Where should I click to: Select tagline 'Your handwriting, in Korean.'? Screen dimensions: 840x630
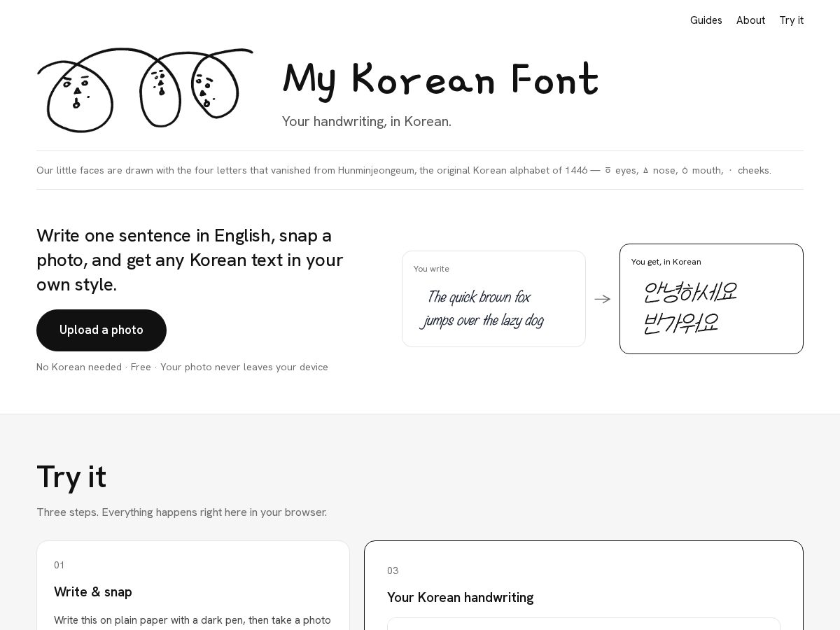point(367,122)
